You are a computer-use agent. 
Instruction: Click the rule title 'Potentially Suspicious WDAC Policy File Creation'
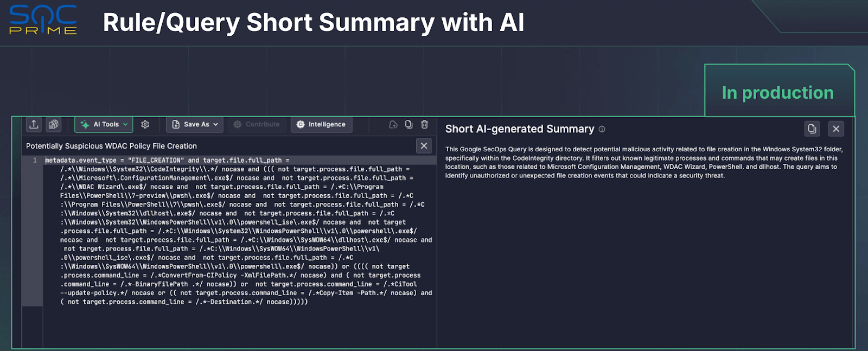[111, 146]
